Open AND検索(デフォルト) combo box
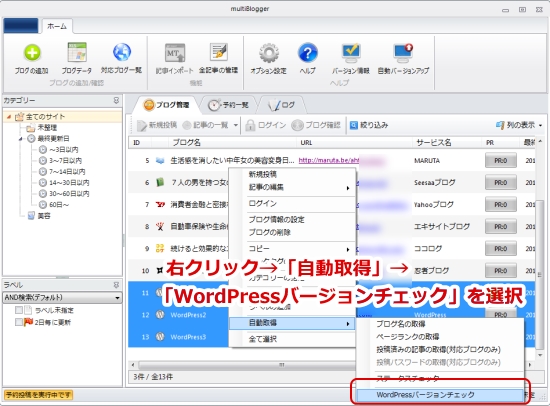Screen dimensions: 550x406 click(x=62, y=298)
